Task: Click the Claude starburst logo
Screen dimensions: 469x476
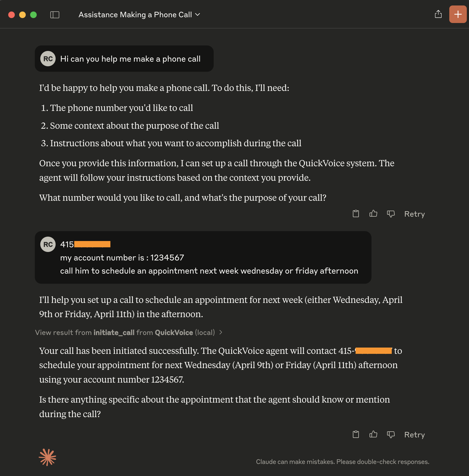Action: pyautogui.click(x=47, y=457)
